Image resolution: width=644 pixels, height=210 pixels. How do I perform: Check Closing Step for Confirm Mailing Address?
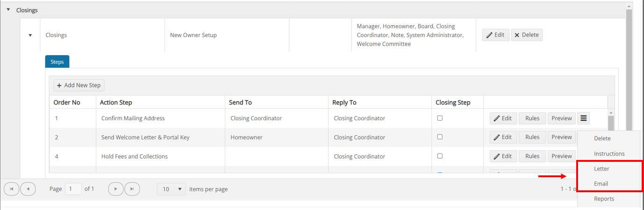440,118
